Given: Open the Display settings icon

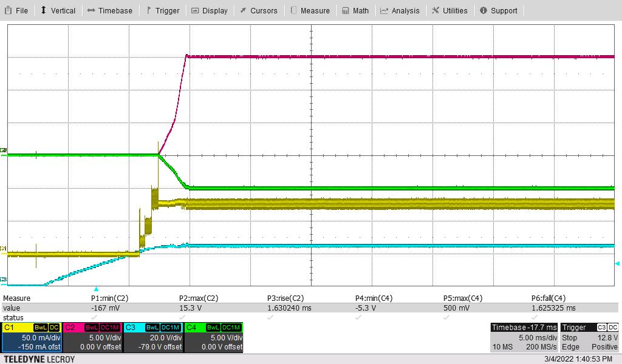Looking at the screenshot, I should pos(196,10).
